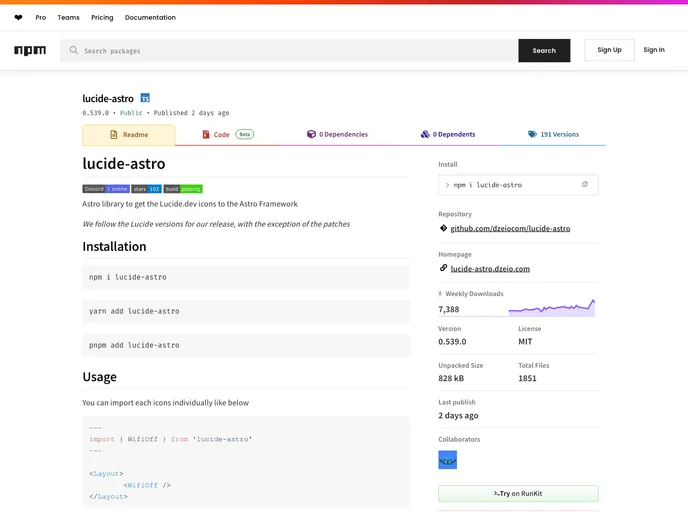Click the Public label under package name

131,113
